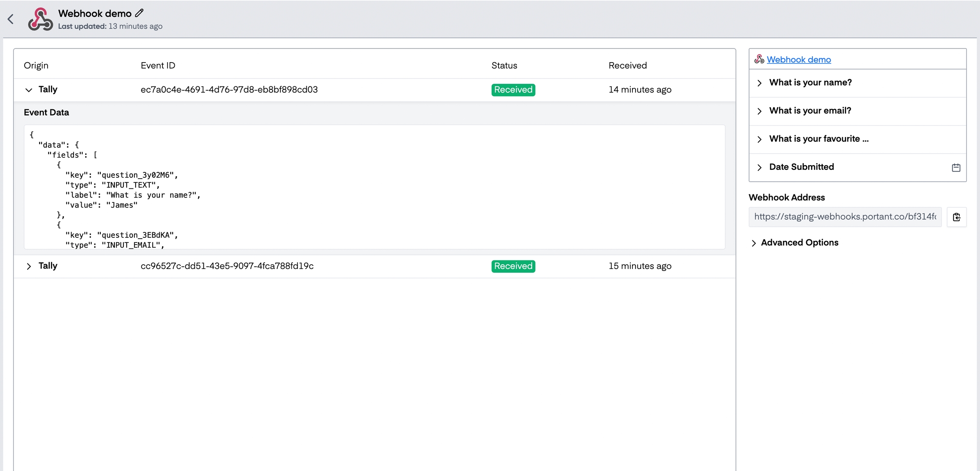The width and height of the screenshot is (980, 471).
Task: Navigate back with the left arrow icon
Action: 11,19
